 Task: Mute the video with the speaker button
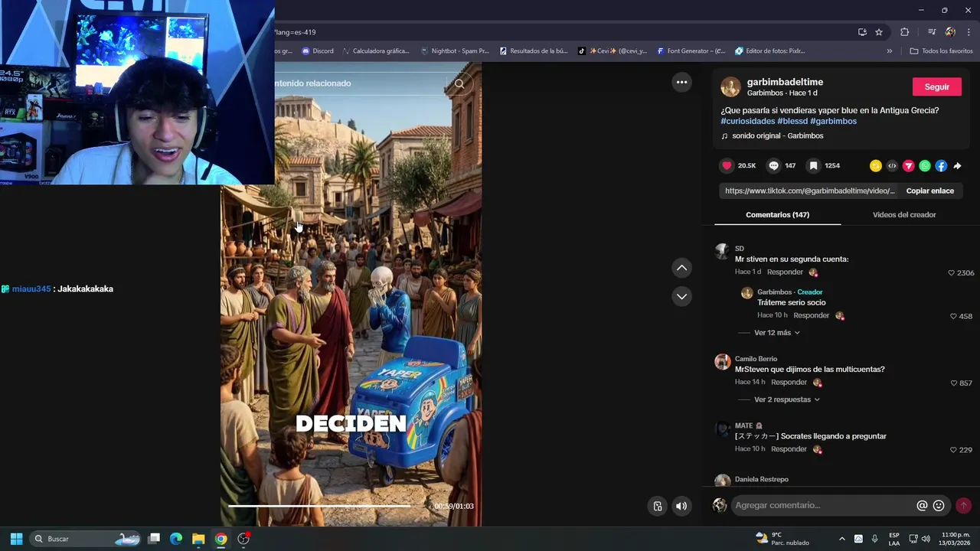[681, 506]
